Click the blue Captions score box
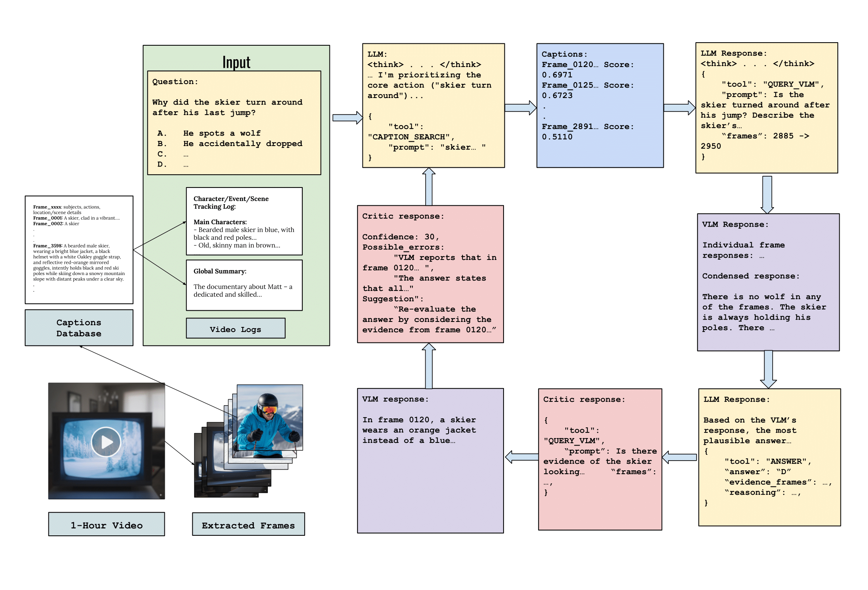The height and width of the screenshot is (590, 868). 600,105
